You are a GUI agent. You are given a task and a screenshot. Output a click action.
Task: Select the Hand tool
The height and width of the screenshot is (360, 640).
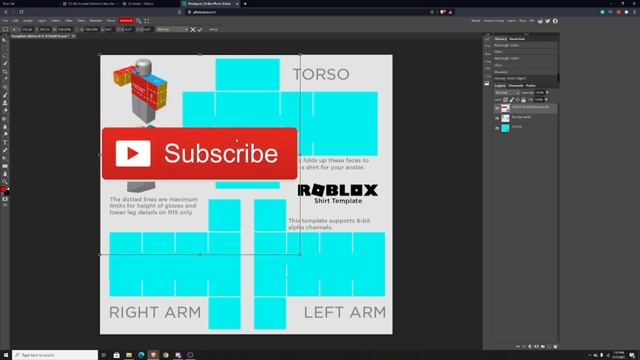(5, 174)
